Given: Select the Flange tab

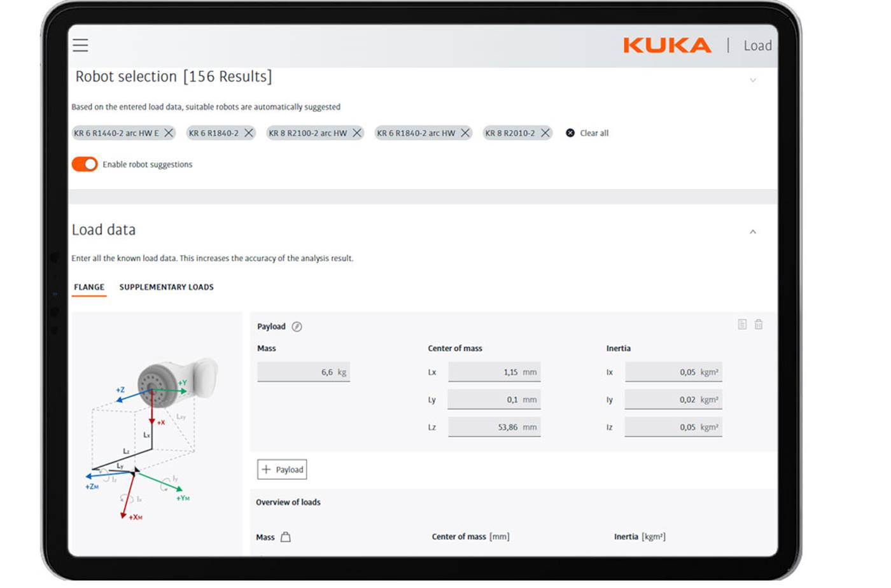Looking at the screenshot, I should pos(88,287).
